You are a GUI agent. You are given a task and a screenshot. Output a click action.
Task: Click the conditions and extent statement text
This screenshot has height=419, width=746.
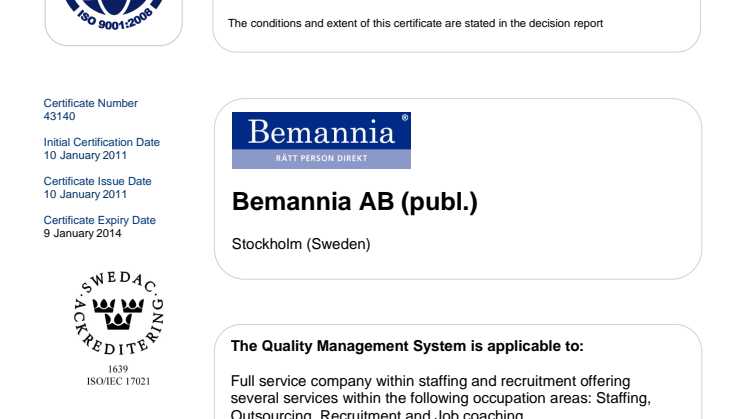coord(416,23)
